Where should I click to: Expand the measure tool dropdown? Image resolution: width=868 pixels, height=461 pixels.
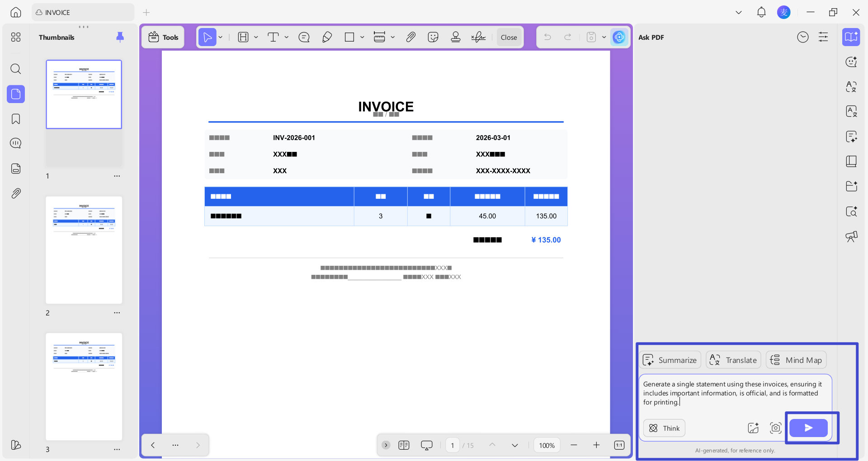(x=392, y=37)
